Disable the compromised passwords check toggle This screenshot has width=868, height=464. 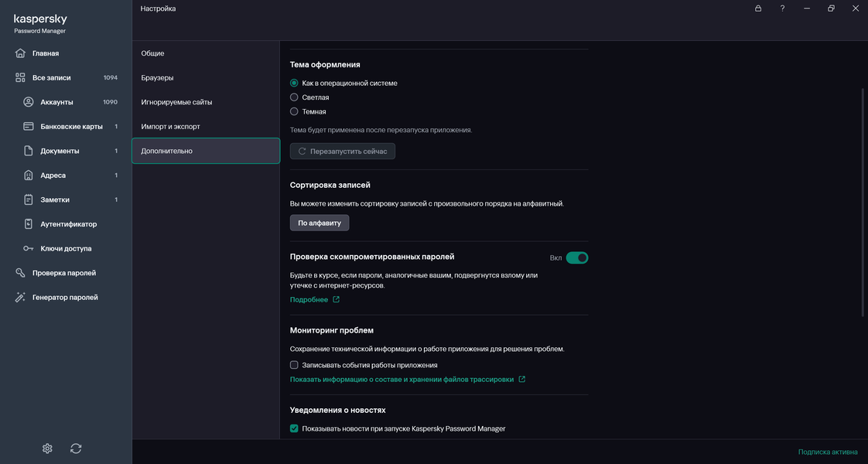click(x=577, y=258)
